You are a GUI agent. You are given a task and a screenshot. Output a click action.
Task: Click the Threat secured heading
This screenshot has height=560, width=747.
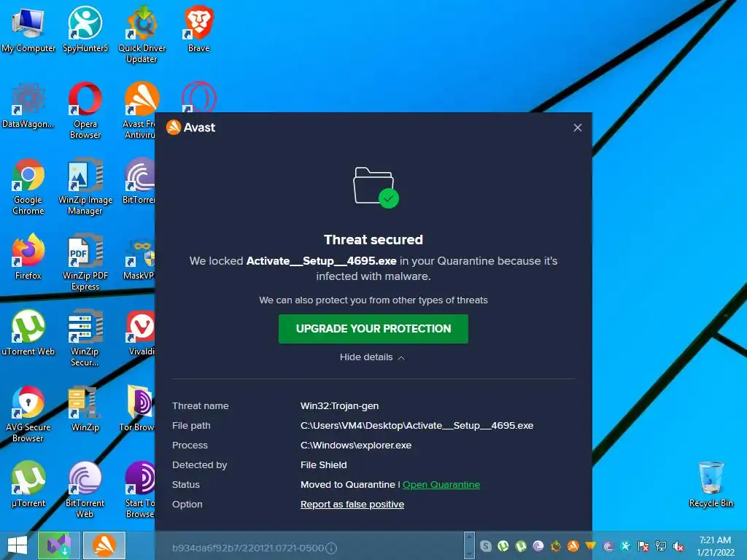pos(373,239)
